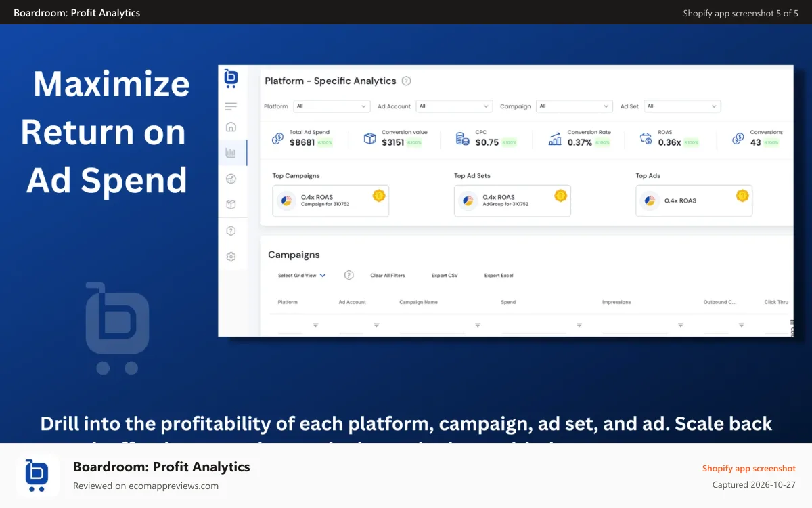
Task: Toggle the hamburger menu lines in sidebar
Action: [x=231, y=106]
